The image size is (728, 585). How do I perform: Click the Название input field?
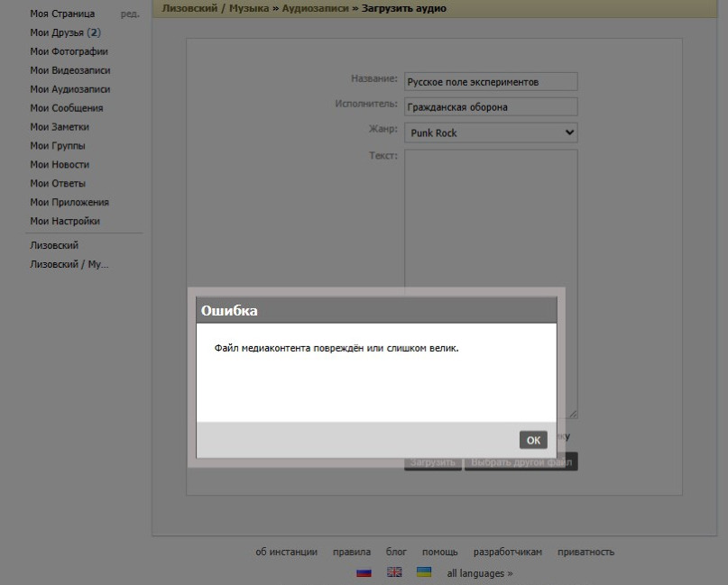tap(492, 82)
